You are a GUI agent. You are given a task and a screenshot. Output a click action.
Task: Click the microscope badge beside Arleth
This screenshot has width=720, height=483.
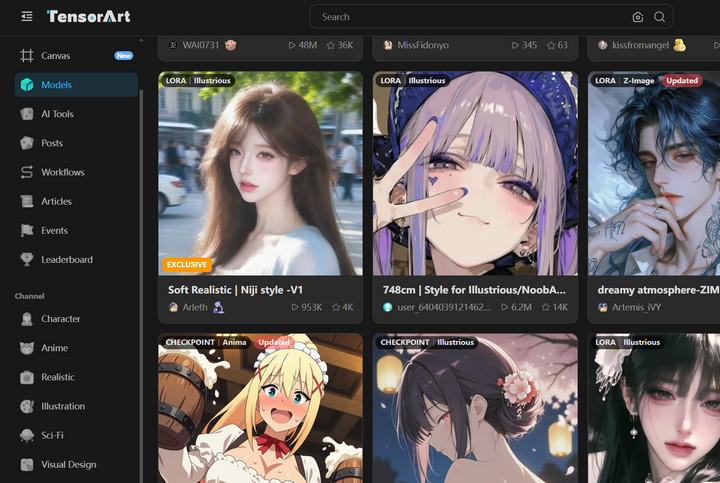(219, 307)
